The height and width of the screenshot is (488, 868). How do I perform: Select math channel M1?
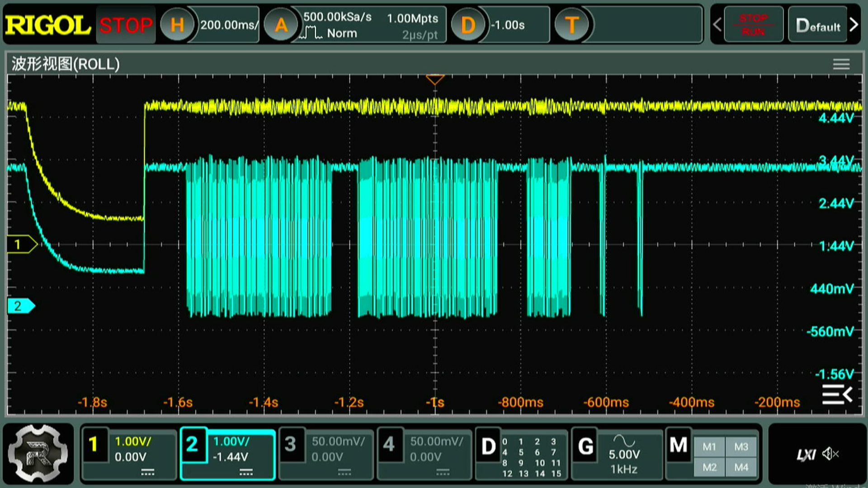point(709,447)
